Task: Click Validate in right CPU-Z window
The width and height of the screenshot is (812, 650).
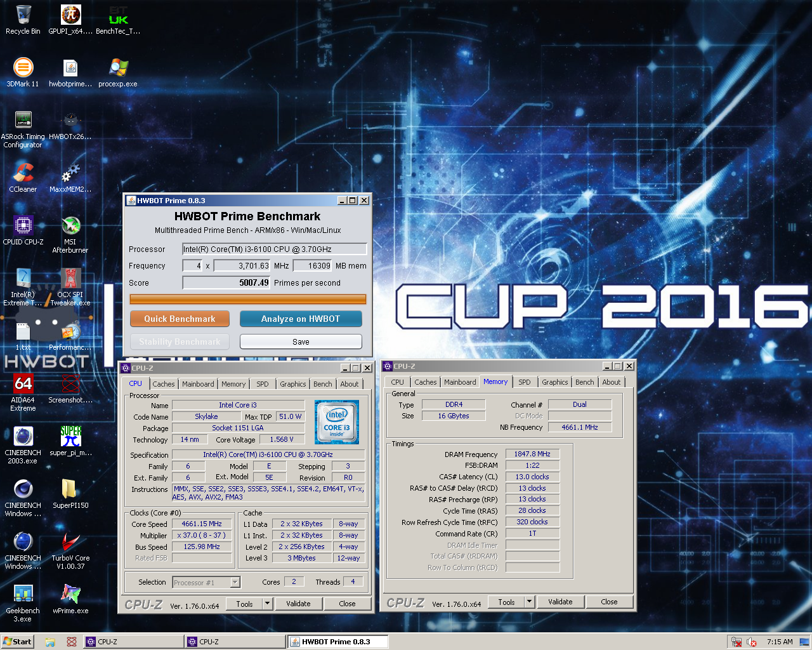Action: pos(560,602)
